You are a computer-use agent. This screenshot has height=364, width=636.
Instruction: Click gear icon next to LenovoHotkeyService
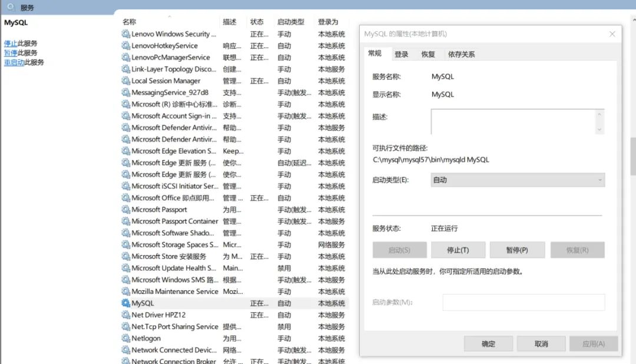[126, 46]
